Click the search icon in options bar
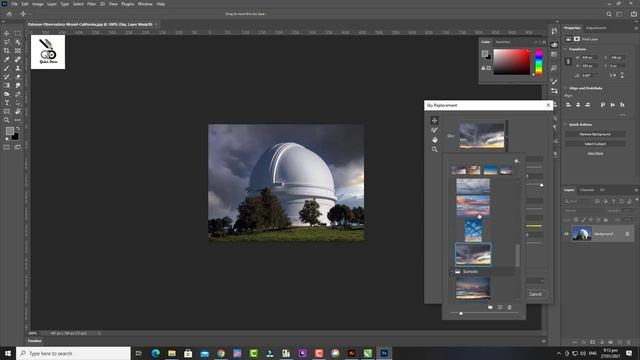640x360 pixels. pyautogui.click(x=609, y=14)
